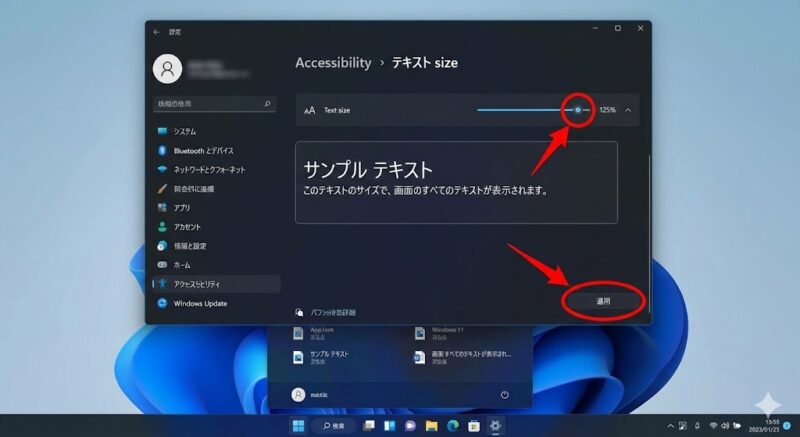Viewport: 800px width, 437px height.
Task: Click the settings search field
Action: tap(215, 104)
